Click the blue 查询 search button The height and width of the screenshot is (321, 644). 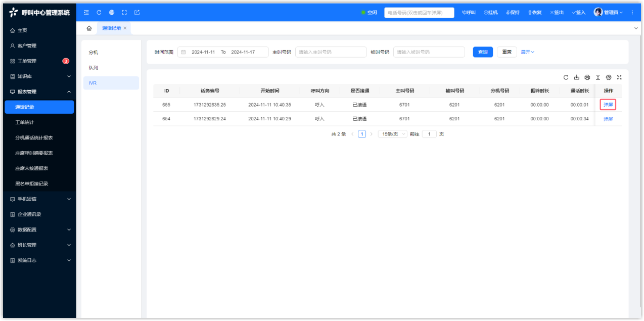(482, 52)
